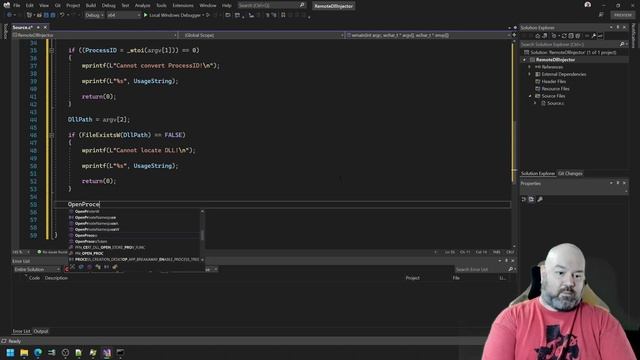Open the x64 platform dropdown
The image size is (640, 360).
(x=123, y=15)
